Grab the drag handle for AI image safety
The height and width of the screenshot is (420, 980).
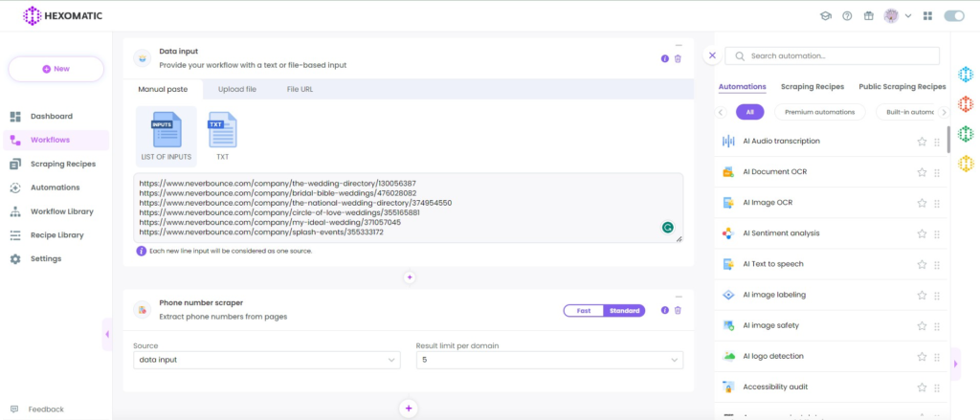pos(936,325)
